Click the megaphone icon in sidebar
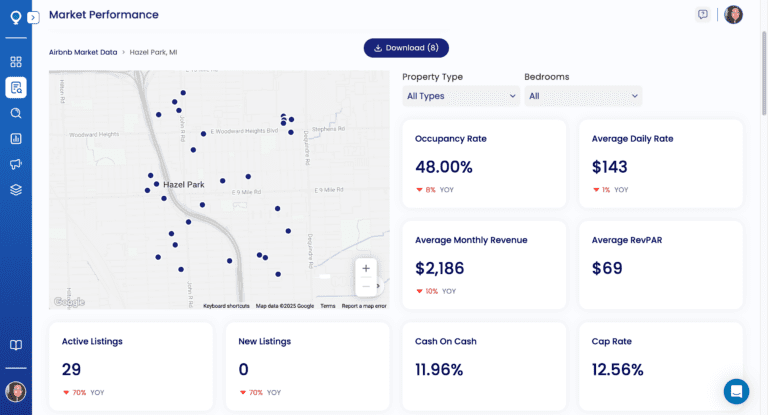 click(16, 164)
